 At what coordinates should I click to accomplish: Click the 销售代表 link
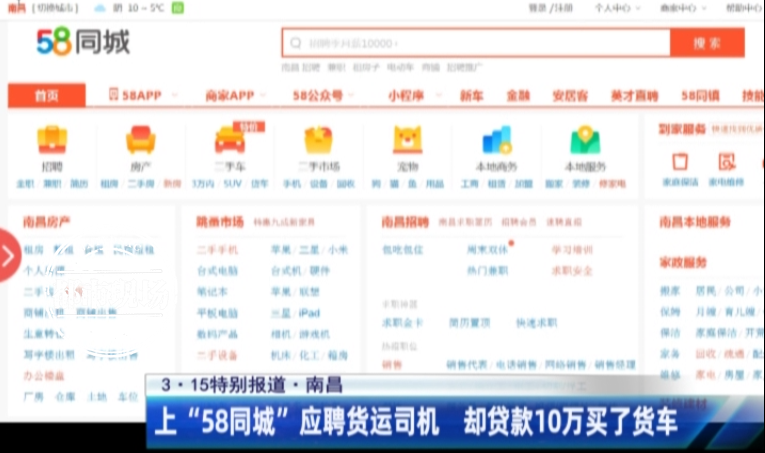pos(467,365)
